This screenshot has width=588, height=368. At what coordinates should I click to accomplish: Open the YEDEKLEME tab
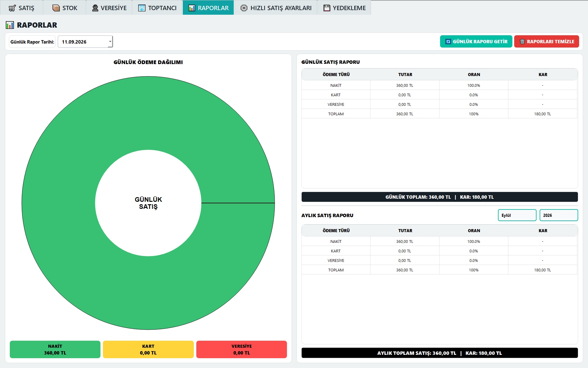pyautogui.click(x=344, y=8)
